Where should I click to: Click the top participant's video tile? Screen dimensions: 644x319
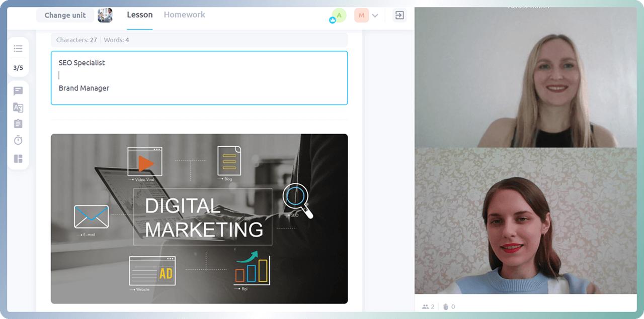(x=525, y=78)
